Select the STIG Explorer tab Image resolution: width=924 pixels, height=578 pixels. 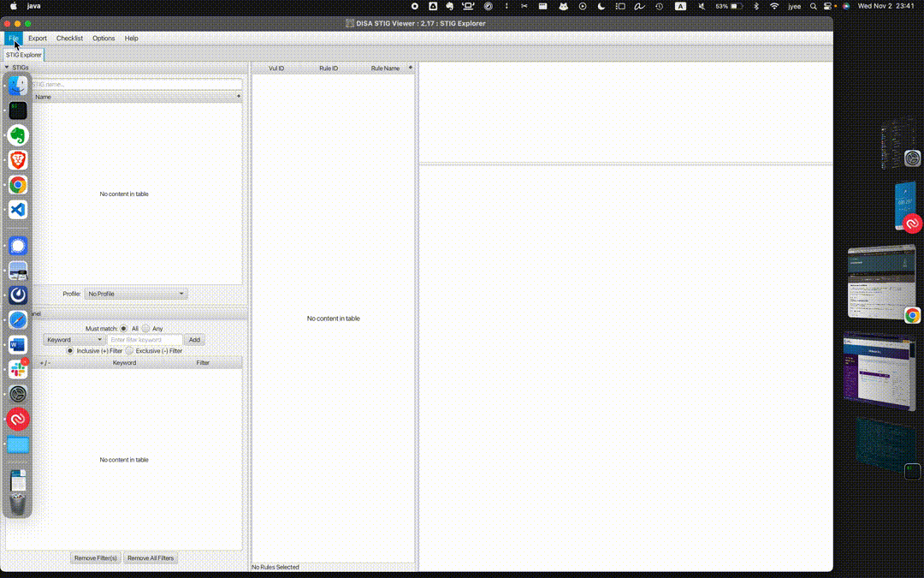point(22,54)
